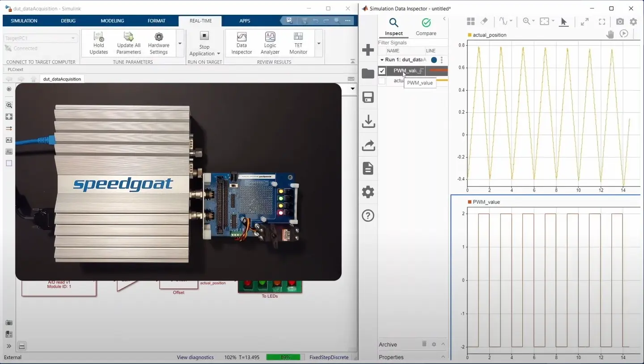Click the plus New icon in Data Inspector

pyautogui.click(x=368, y=50)
